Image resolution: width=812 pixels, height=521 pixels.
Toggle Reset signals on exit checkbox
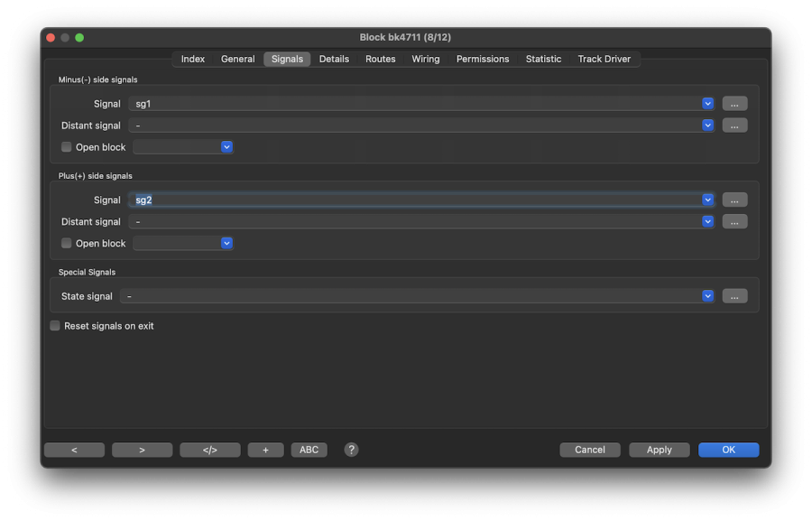(x=55, y=326)
